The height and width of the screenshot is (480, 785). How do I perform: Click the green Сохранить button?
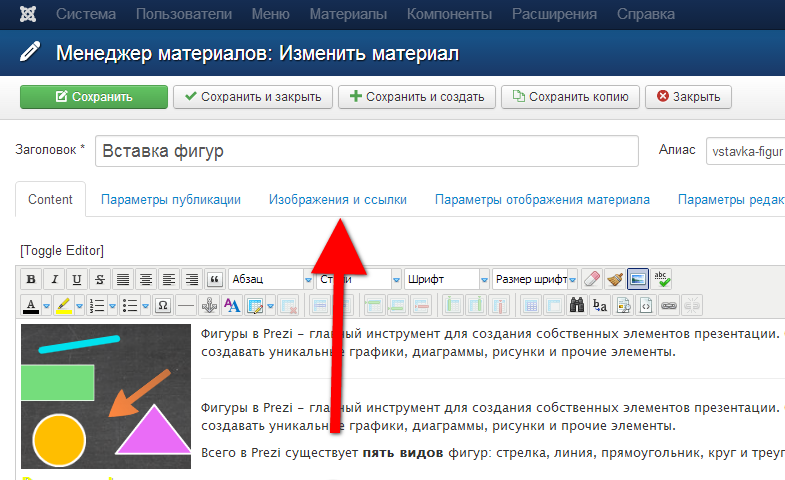94,97
